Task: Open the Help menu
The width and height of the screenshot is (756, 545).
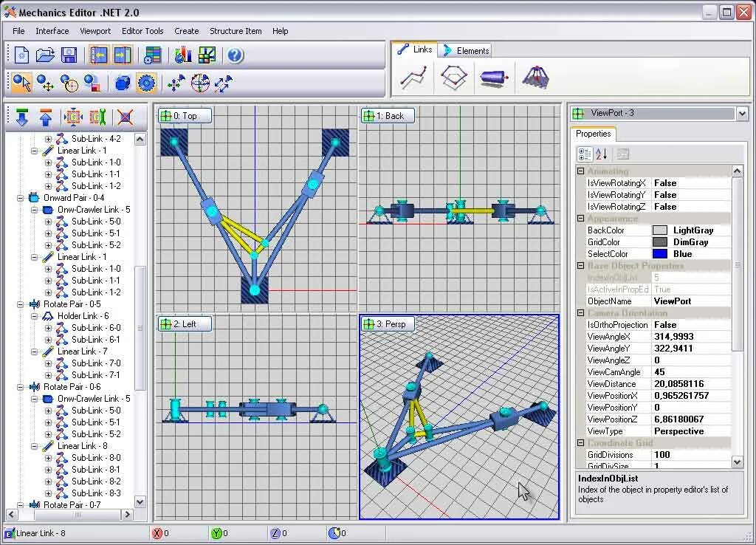Action: [280, 31]
